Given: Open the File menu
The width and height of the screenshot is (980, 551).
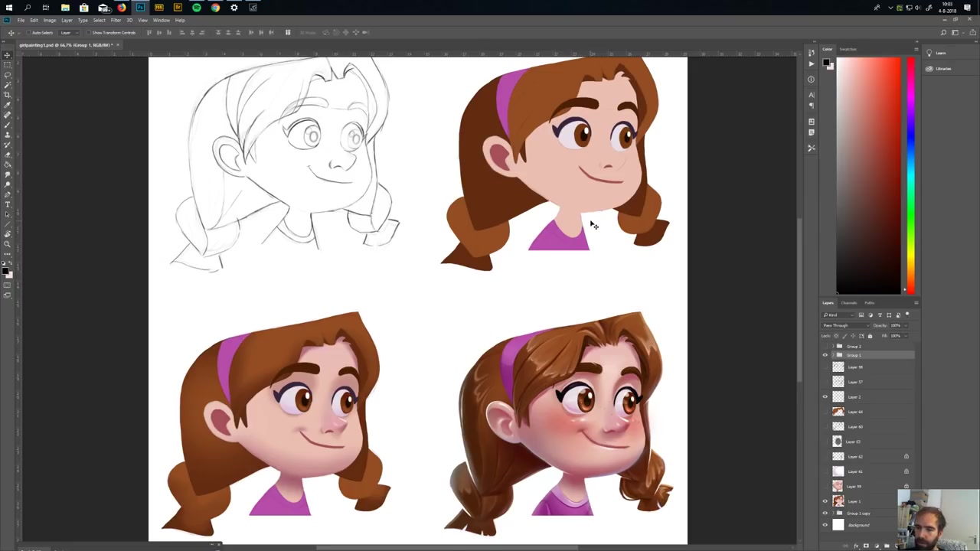Looking at the screenshot, I should coord(21,21).
